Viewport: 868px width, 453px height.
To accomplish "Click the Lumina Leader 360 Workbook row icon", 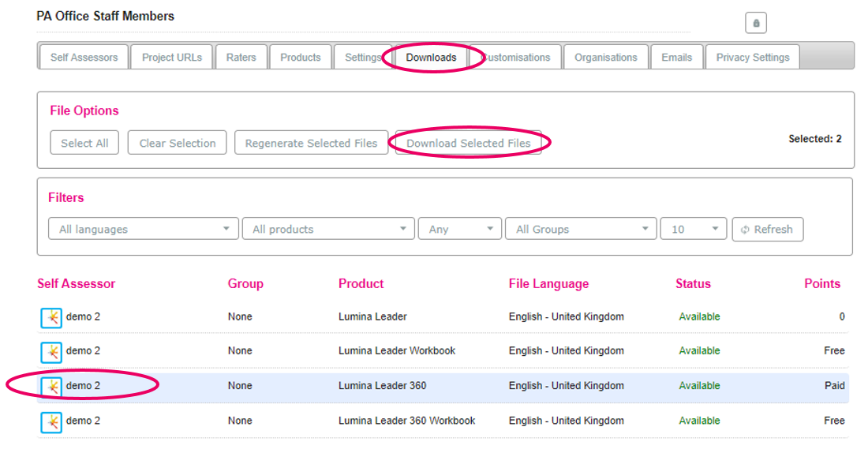I will (51, 422).
